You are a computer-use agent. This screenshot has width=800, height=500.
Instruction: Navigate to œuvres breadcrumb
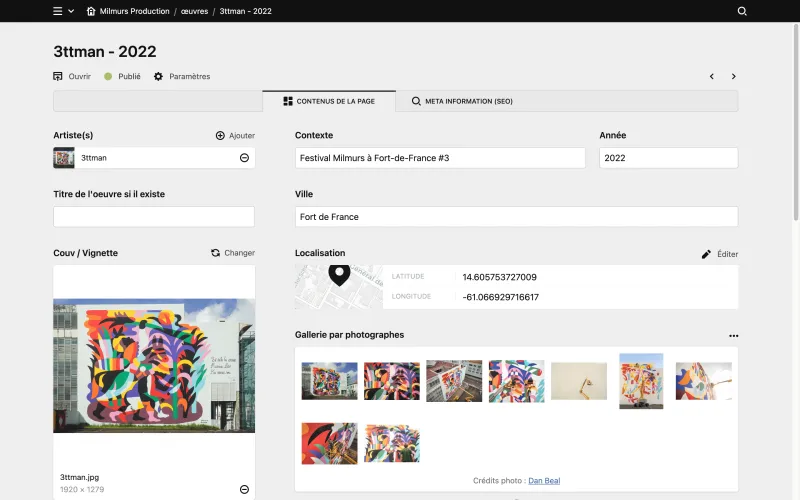(194, 11)
